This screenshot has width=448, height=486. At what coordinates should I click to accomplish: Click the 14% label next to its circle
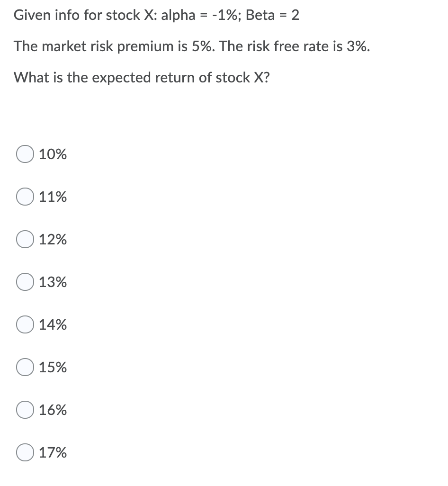52,324
